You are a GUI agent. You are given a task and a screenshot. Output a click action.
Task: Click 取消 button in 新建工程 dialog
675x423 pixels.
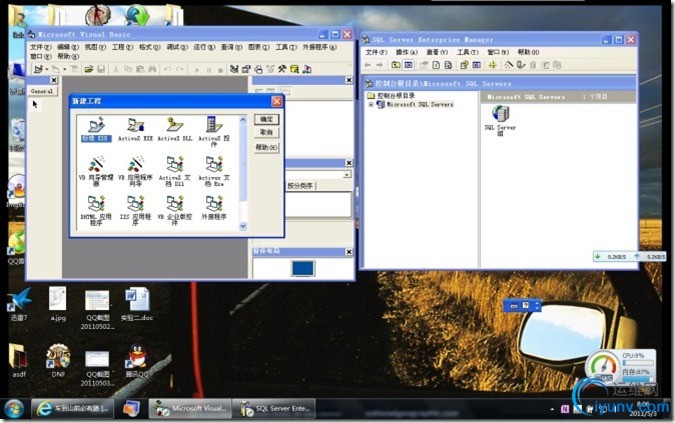pyautogui.click(x=266, y=133)
